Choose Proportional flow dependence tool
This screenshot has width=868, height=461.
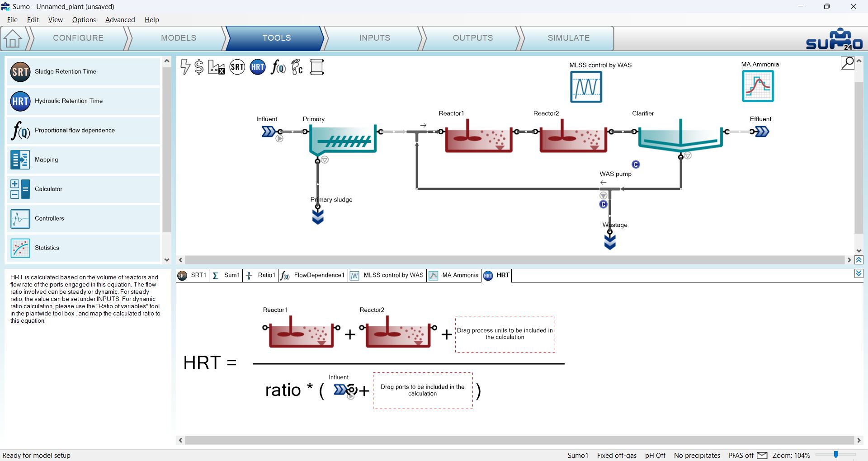pos(83,130)
